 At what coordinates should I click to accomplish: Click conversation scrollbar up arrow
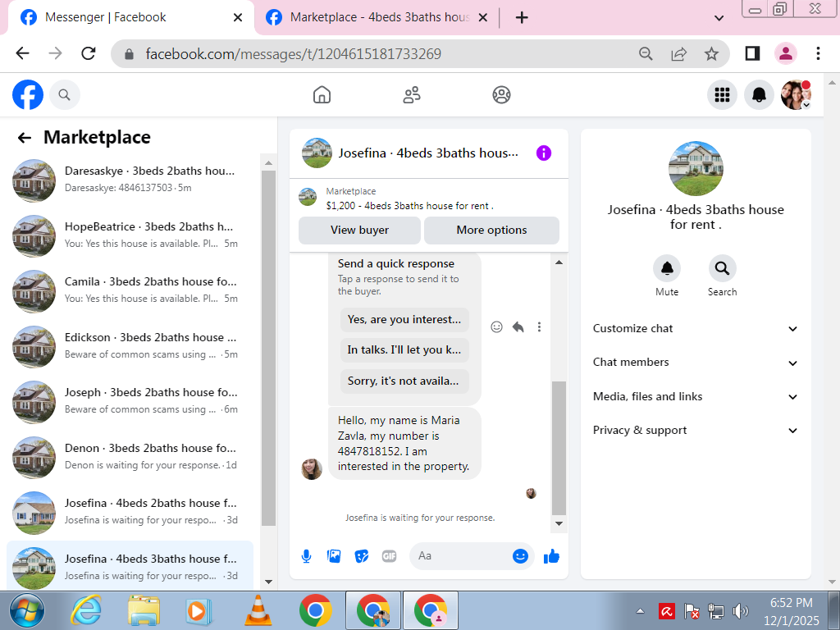pos(559,262)
